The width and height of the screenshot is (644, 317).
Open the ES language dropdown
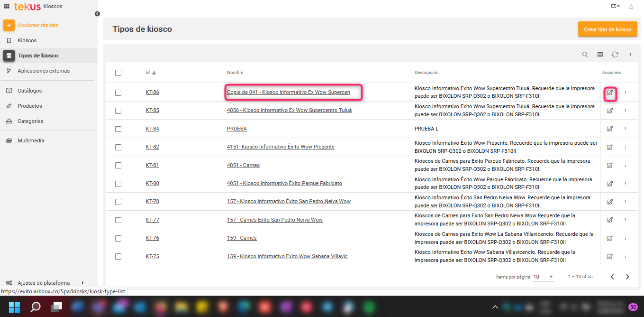[615, 6]
